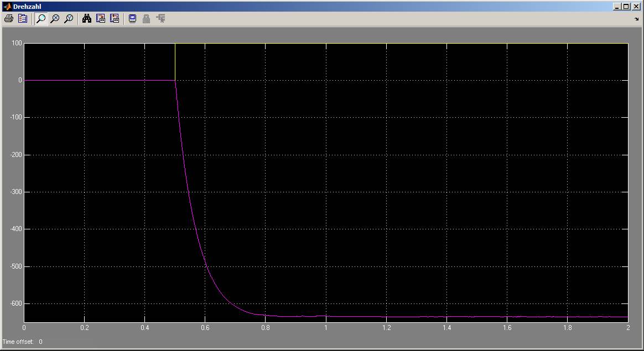Click the dock arrow at toolbar right
644x351 pixels.
click(636, 19)
